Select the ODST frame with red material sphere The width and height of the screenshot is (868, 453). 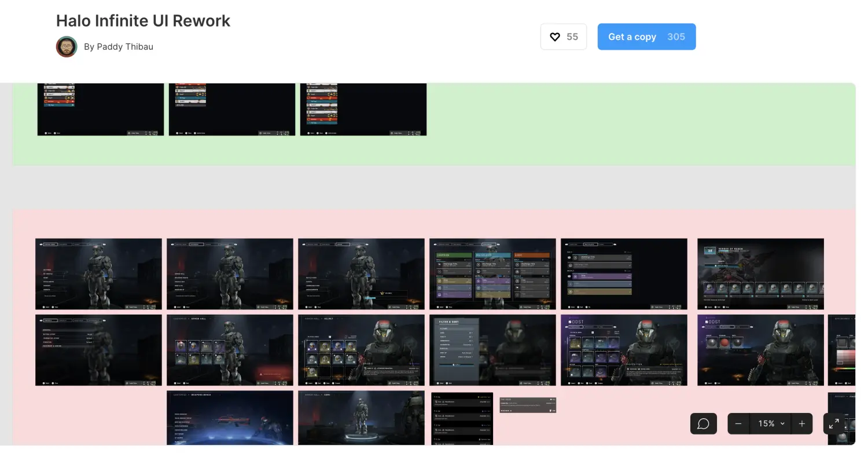tap(760, 350)
